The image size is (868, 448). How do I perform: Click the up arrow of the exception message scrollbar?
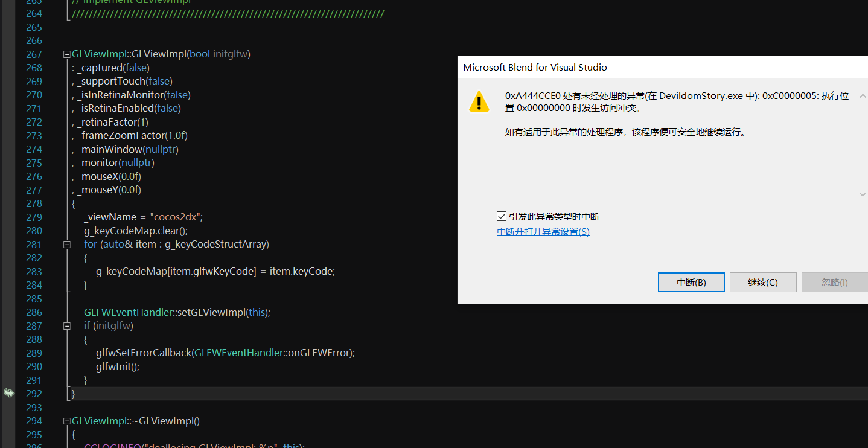coord(863,95)
